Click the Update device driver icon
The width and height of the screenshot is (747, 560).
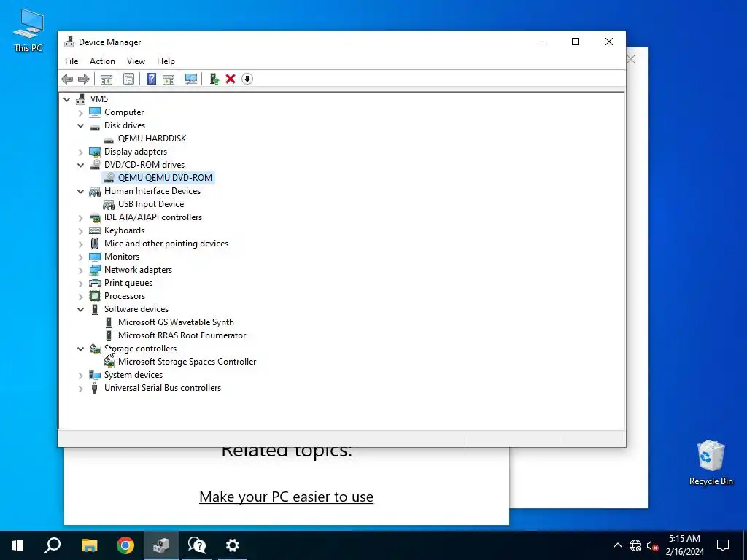click(214, 79)
